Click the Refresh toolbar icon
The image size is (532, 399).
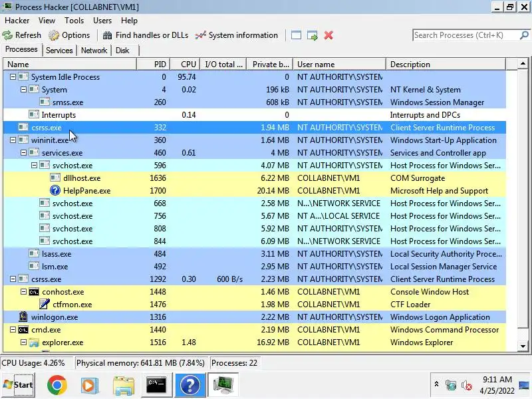7,35
